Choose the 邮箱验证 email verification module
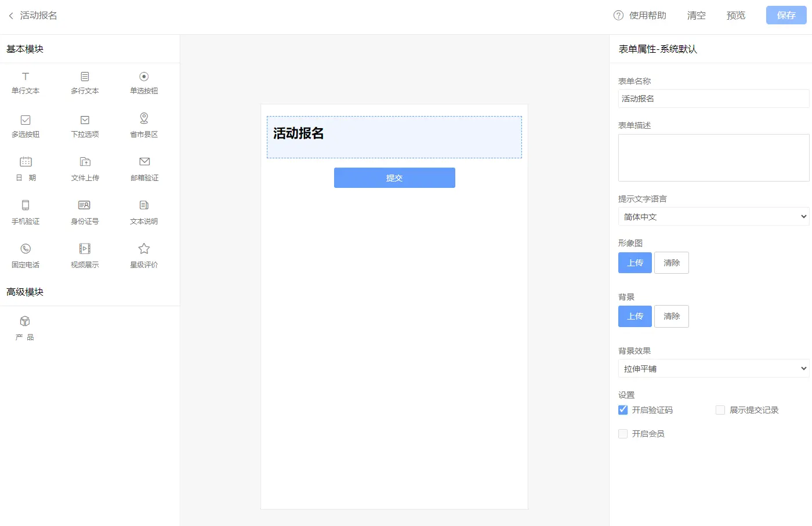This screenshot has width=812, height=526. [x=144, y=169]
